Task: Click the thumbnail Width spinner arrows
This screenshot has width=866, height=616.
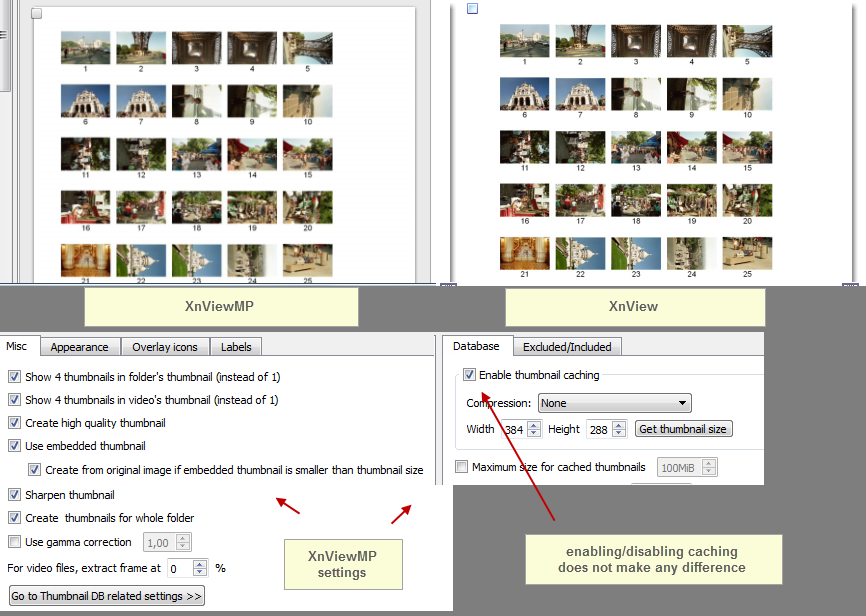Action: point(534,429)
